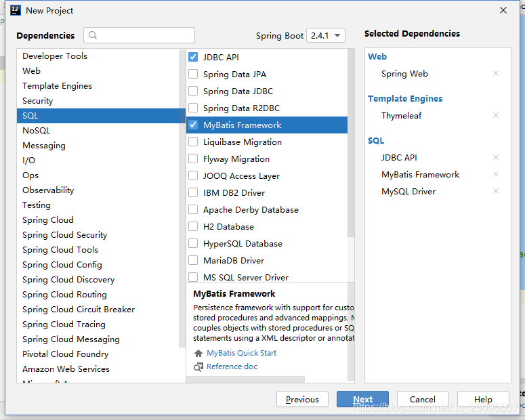Select Spring Web in Selected Dependencies
The width and height of the screenshot is (525, 420).
[404, 73]
